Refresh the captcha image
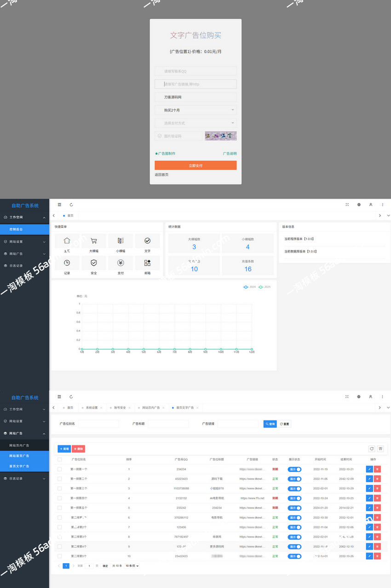The height and width of the screenshot is (588, 391). 221,136
